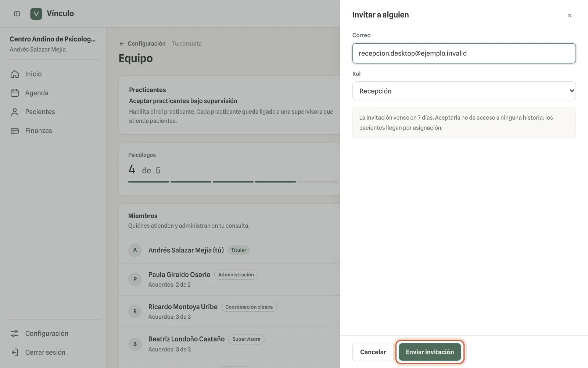
Task: Select Beatriz Londoño Castaño member name
Action: click(186, 339)
